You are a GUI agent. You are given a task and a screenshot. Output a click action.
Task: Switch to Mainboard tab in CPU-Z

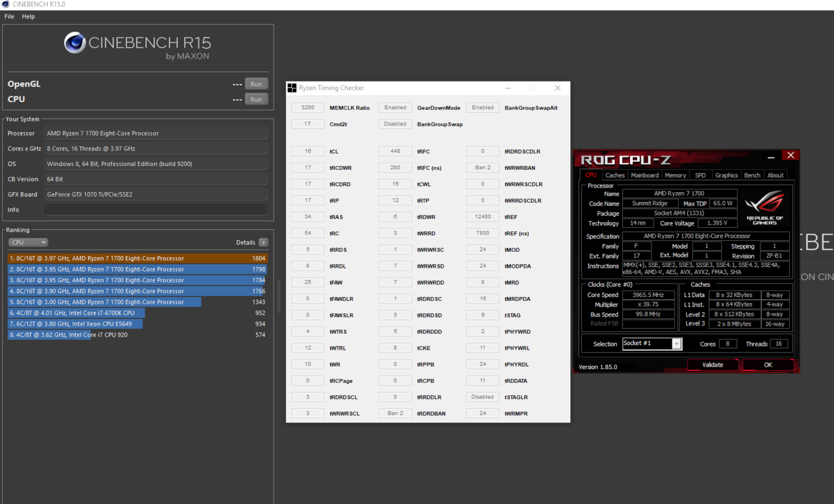tap(644, 175)
